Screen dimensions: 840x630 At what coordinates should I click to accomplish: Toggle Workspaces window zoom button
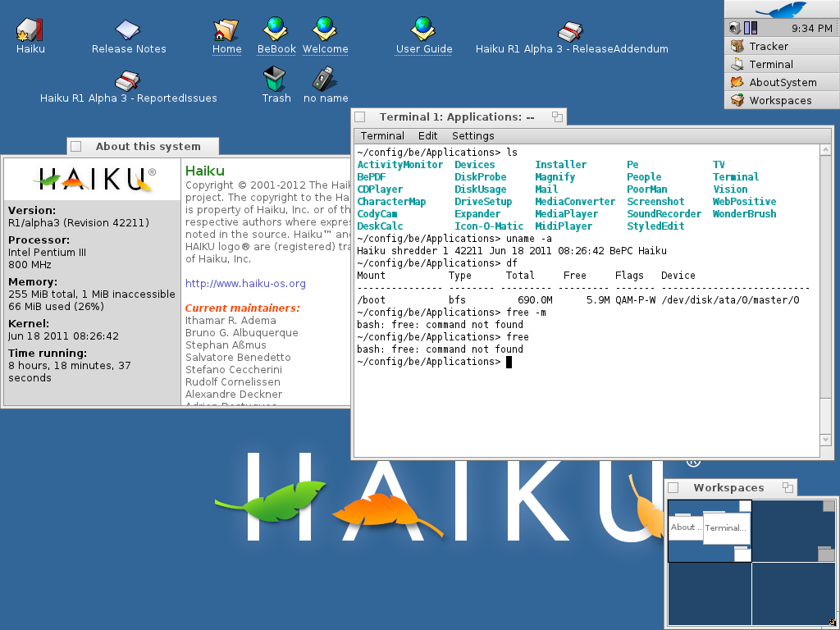[787, 488]
